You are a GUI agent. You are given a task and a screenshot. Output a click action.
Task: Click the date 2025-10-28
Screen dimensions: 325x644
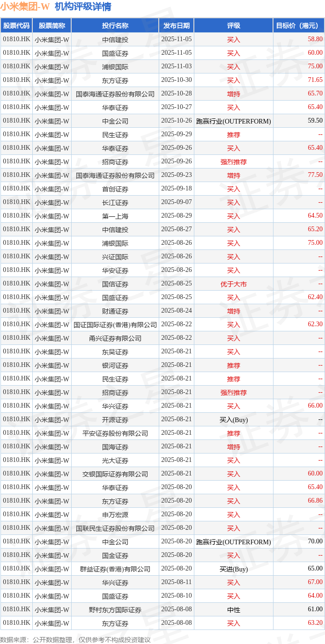click(x=177, y=94)
